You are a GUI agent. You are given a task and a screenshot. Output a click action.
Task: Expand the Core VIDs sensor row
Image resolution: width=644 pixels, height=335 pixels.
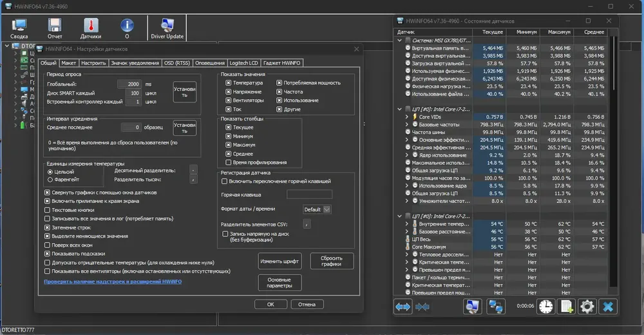coord(407,117)
